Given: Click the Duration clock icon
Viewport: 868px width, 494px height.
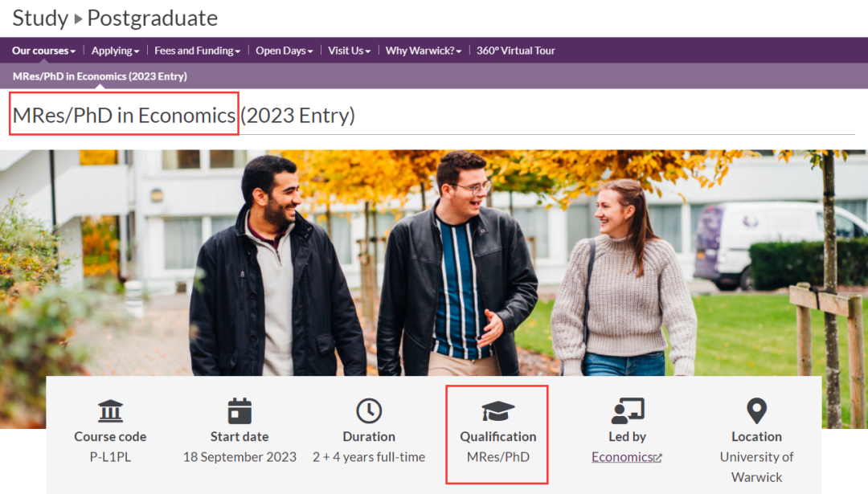Looking at the screenshot, I should click(x=369, y=411).
